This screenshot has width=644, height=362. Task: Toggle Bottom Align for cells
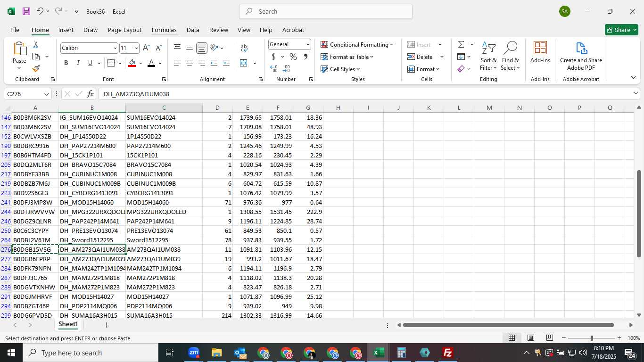tap(202, 48)
